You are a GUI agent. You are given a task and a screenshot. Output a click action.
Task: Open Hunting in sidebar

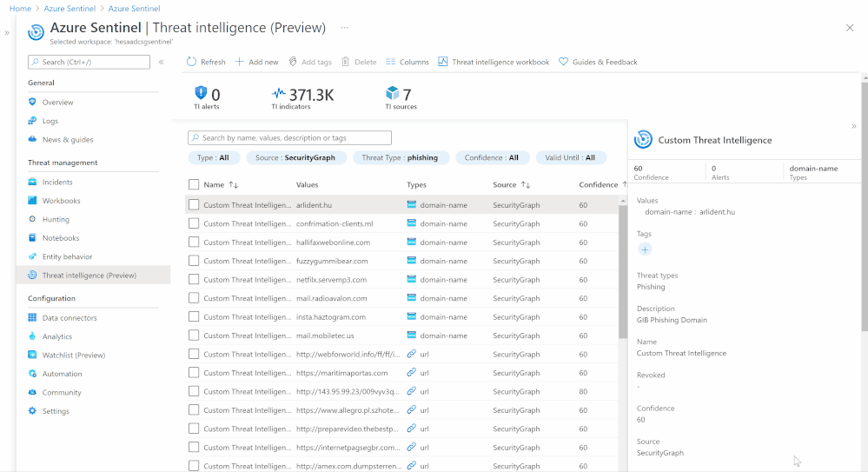click(x=56, y=219)
